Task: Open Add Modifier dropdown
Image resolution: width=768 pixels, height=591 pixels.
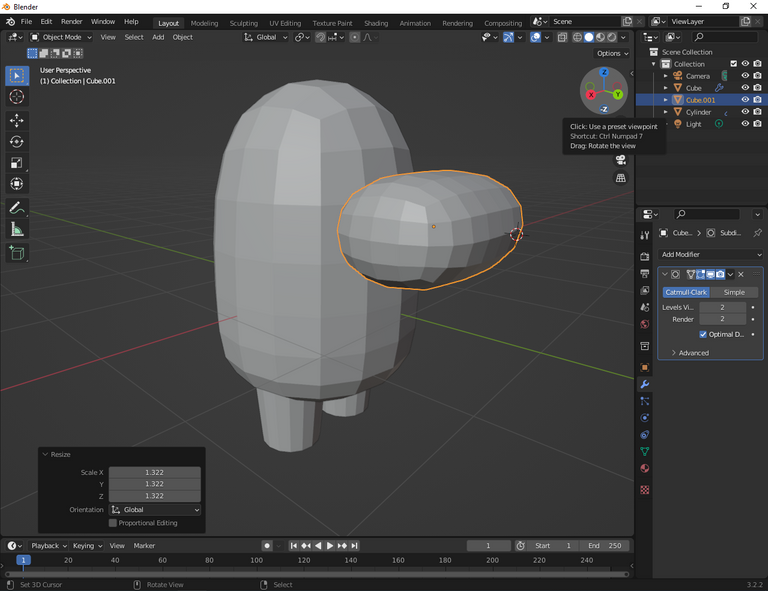Action: point(711,255)
